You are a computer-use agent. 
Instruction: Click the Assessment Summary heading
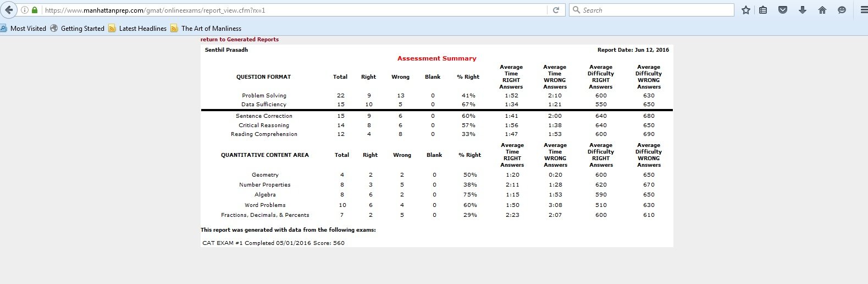(x=436, y=58)
